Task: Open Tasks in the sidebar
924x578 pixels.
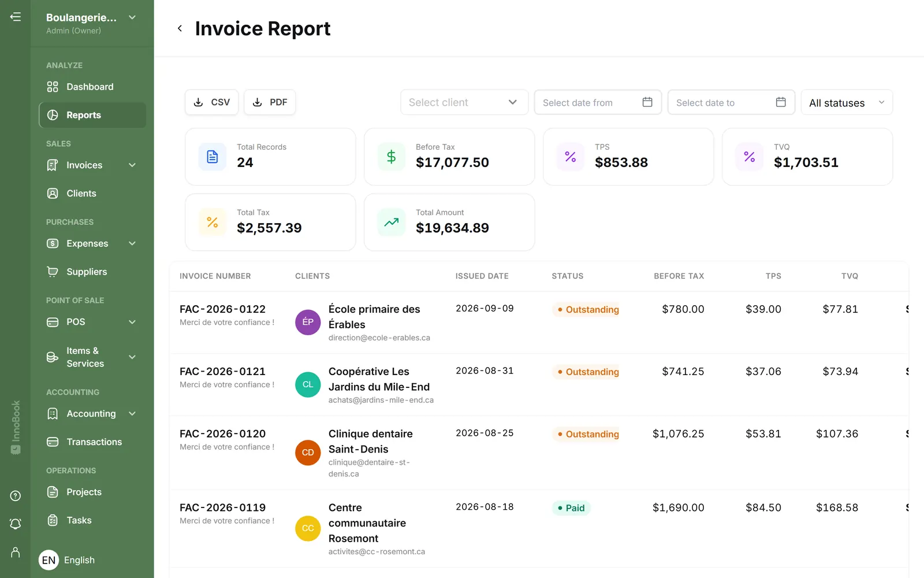Action: (x=92, y=521)
